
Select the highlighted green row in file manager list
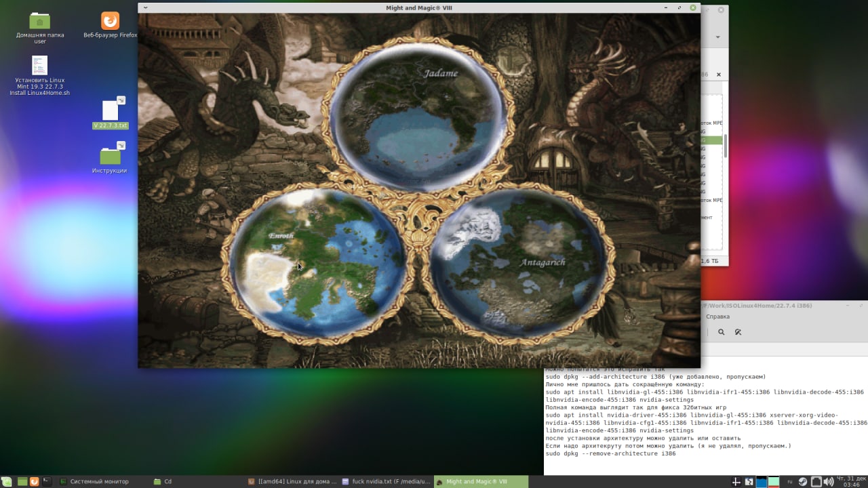click(x=711, y=140)
